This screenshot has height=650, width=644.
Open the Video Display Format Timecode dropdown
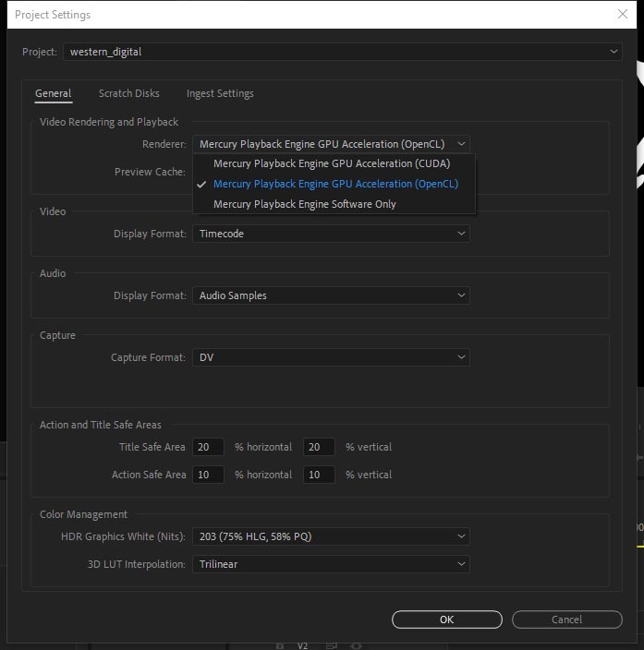331,234
